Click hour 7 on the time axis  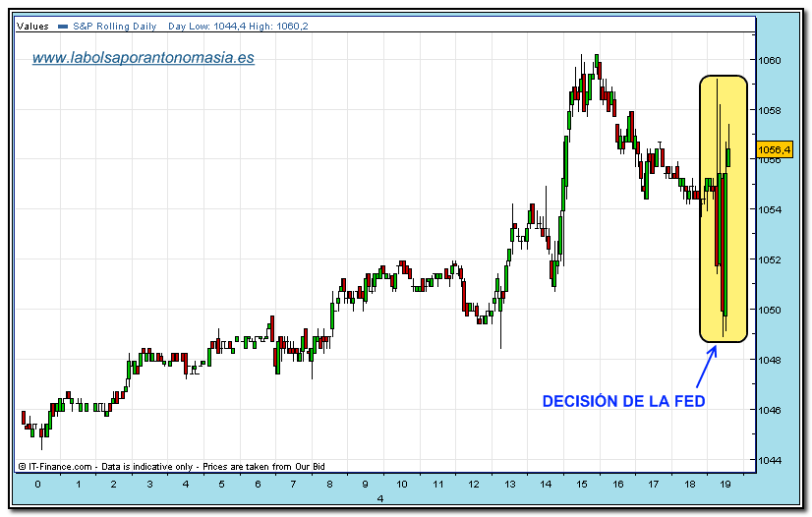tap(293, 485)
